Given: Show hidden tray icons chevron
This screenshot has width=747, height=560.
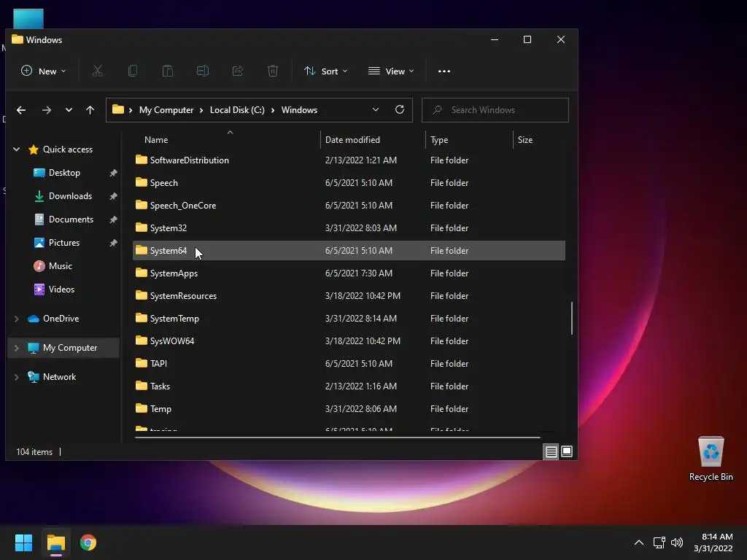Looking at the screenshot, I should pos(639,542).
